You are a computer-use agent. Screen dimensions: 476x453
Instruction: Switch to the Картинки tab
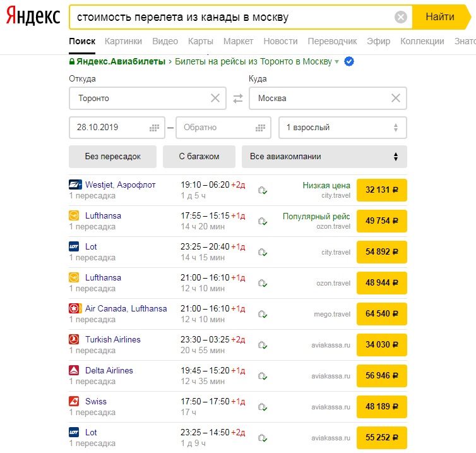(x=123, y=41)
